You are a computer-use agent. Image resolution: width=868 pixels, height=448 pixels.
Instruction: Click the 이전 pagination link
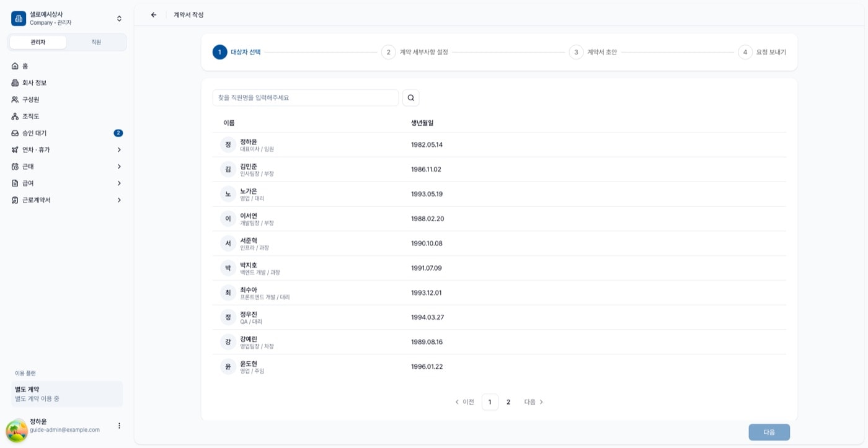tap(464, 402)
